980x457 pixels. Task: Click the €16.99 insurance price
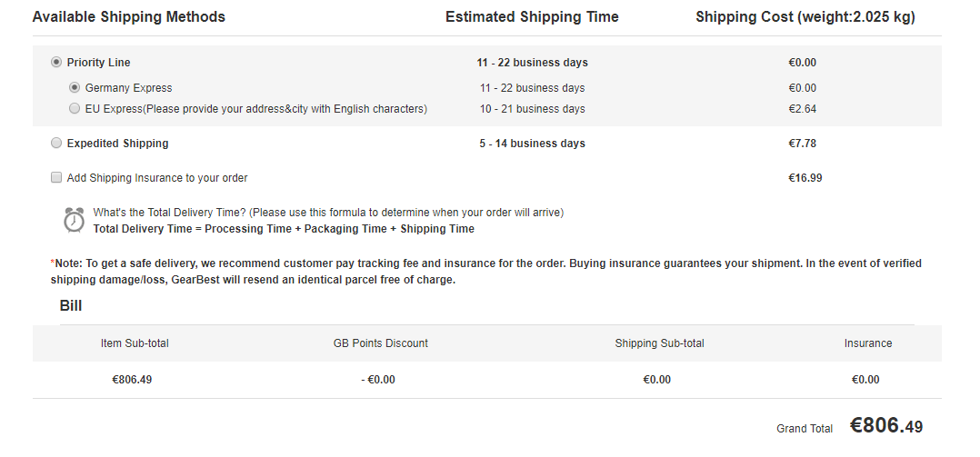click(805, 178)
